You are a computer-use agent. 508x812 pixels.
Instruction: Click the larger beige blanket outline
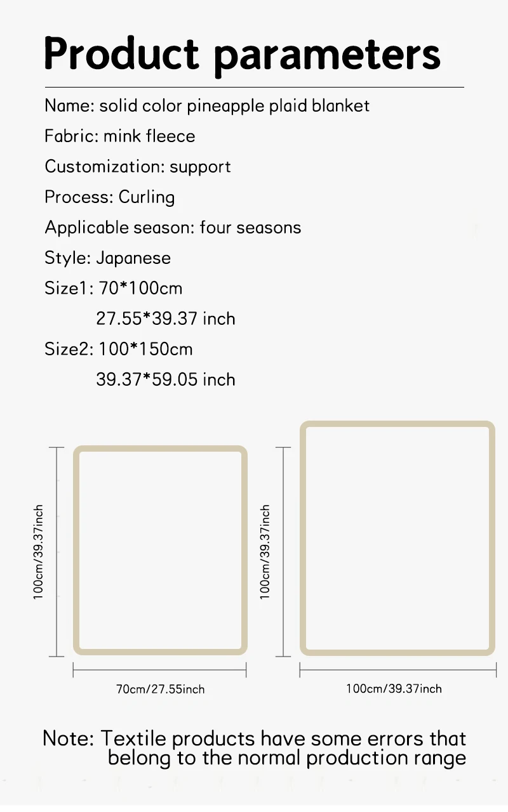[398, 538]
